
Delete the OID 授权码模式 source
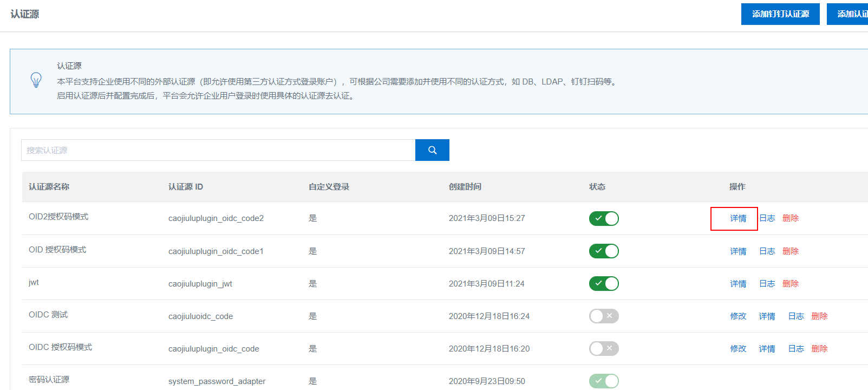[791, 251]
